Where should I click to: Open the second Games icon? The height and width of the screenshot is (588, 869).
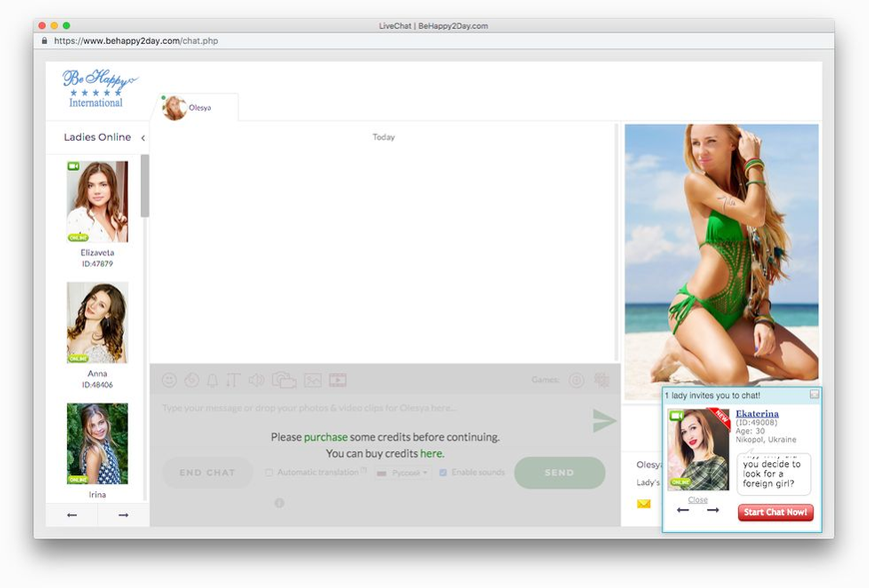[601, 379]
